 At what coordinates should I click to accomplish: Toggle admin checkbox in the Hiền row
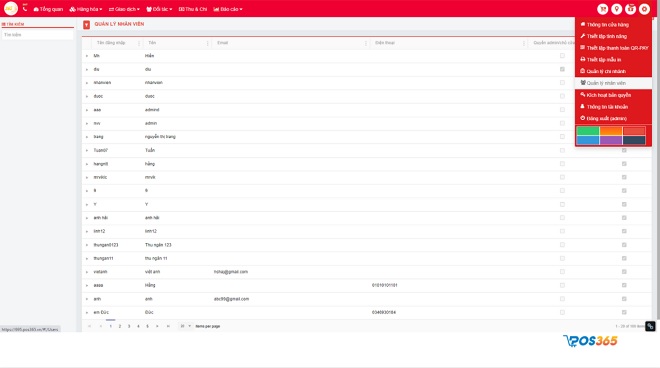[562, 56]
